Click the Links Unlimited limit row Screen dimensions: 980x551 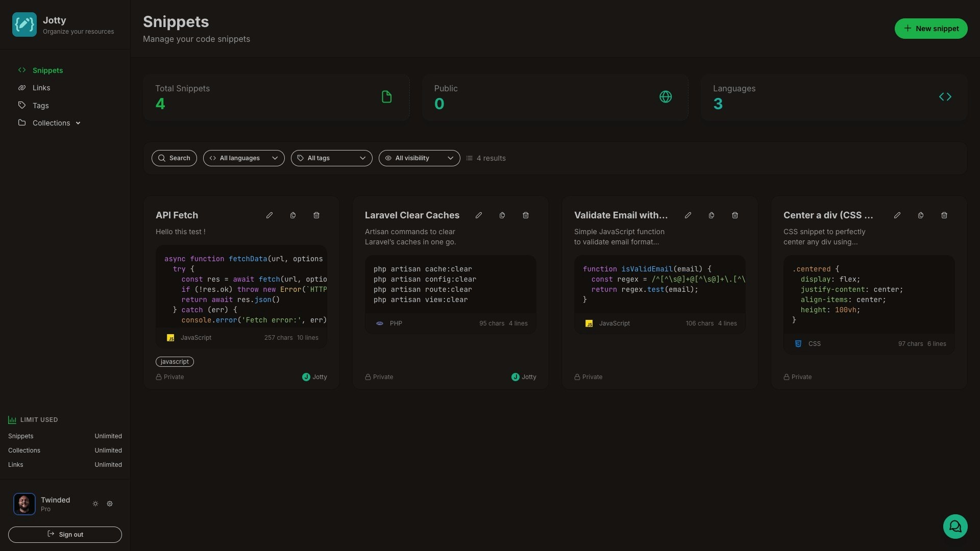(65, 465)
